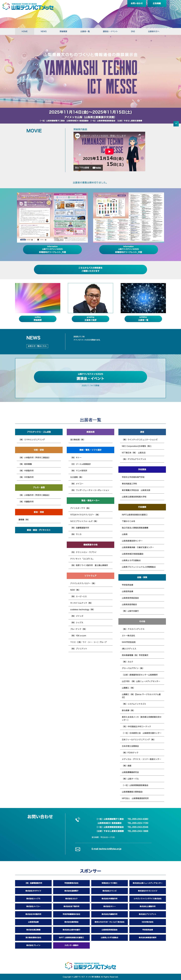Click the ソフトウェア salmon category header
Image resolution: width=181 pixels, height=980 pixels.
point(90,576)
